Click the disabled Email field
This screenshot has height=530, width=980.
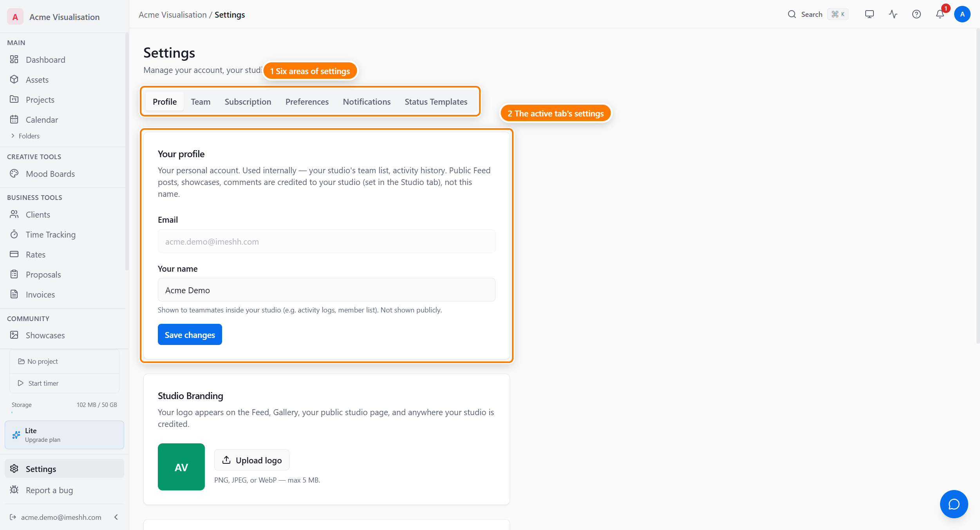(x=327, y=241)
